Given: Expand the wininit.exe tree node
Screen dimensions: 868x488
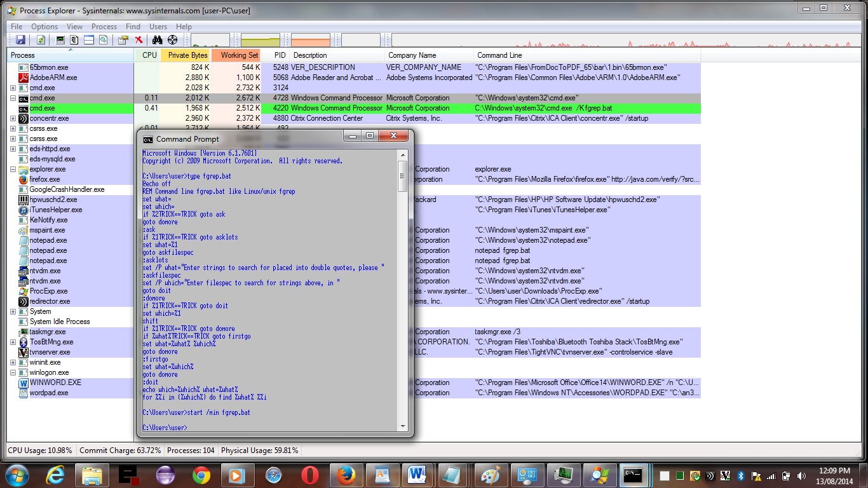Looking at the screenshot, I should click(x=13, y=362).
